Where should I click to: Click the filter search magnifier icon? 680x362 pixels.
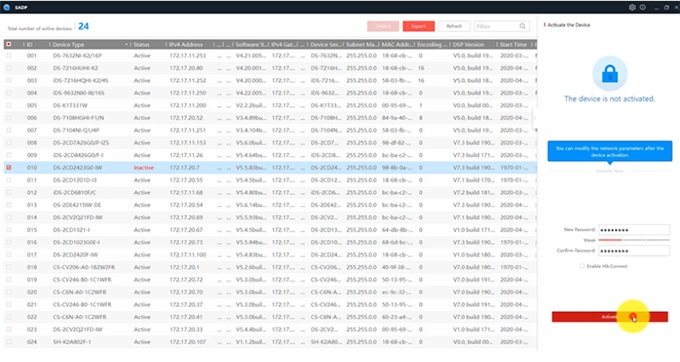[523, 26]
